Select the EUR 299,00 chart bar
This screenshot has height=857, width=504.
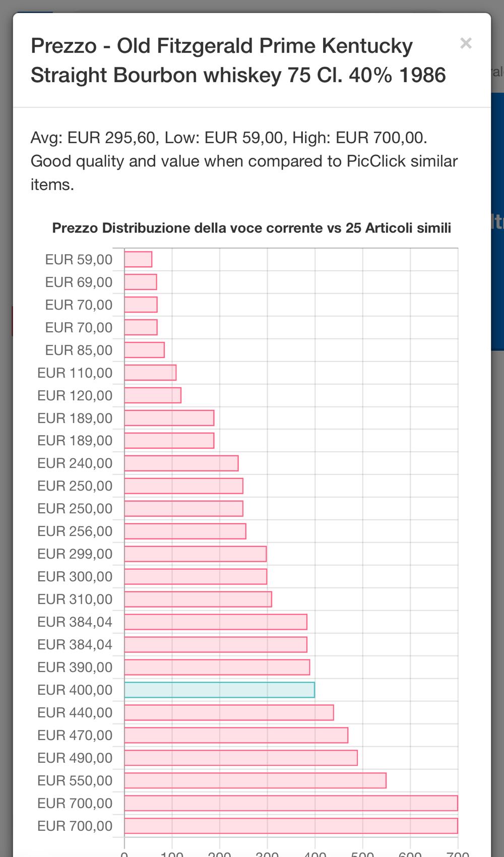[196, 554]
